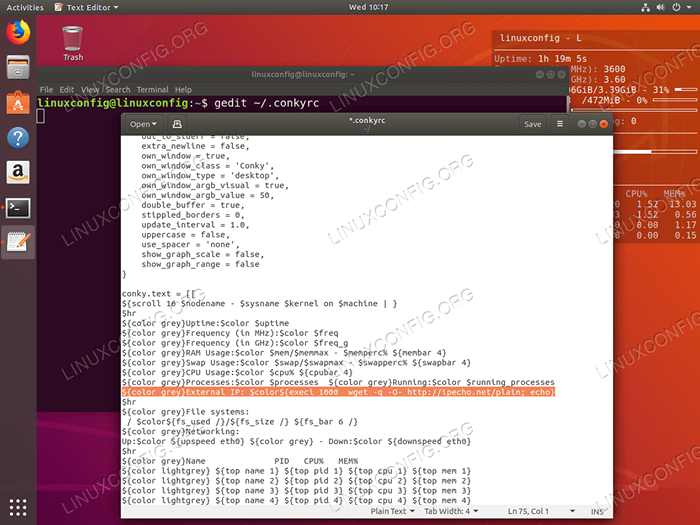The height and width of the screenshot is (525, 700).
Task: Click the Amazon dock icon
Action: coord(18,172)
